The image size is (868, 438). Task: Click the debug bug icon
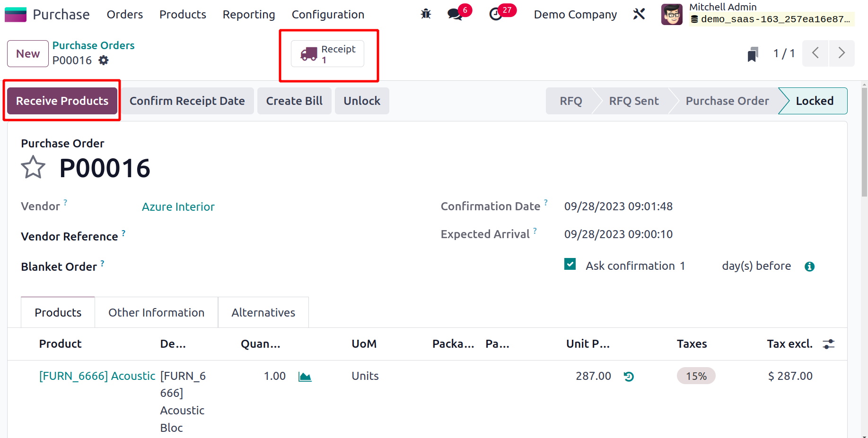(x=426, y=14)
